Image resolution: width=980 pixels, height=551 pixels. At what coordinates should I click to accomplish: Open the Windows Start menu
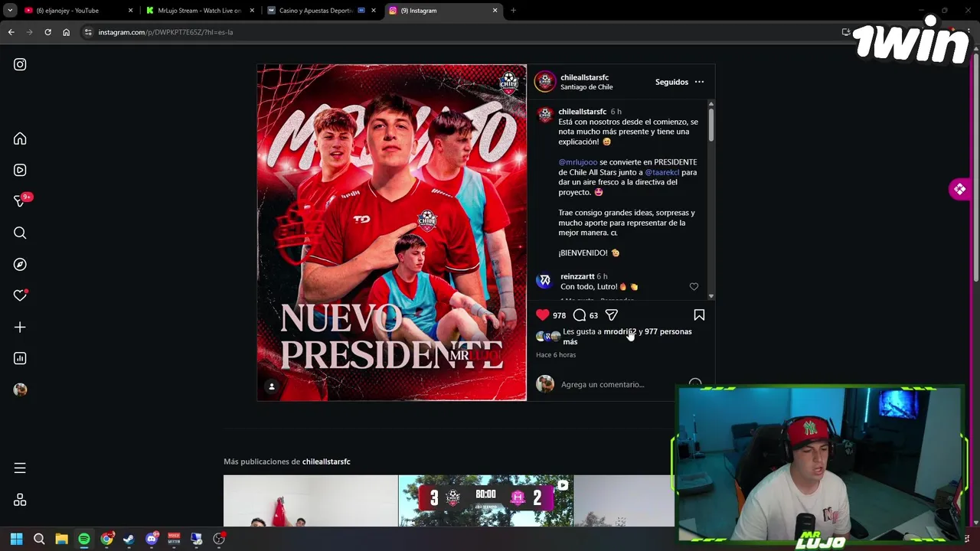coord(16,539)
